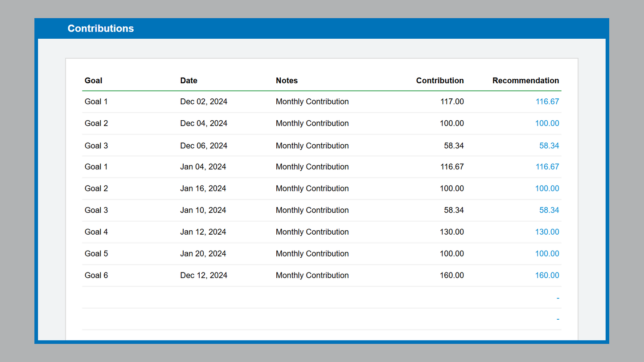Screen dimensions: 644x362
Task: Click Monthly Contribution note in Jan 10 row
Action: pos(312,210)
